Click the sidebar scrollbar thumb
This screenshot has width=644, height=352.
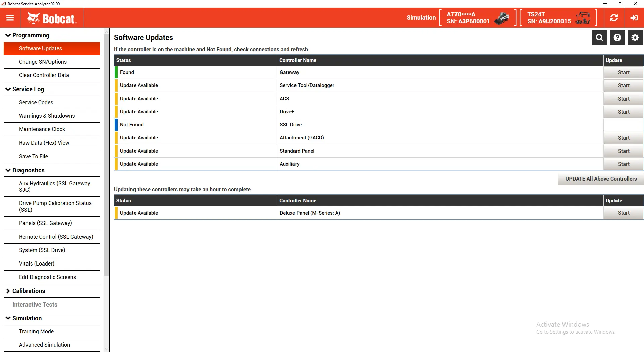pyautogui.click(x=107, y=154)
